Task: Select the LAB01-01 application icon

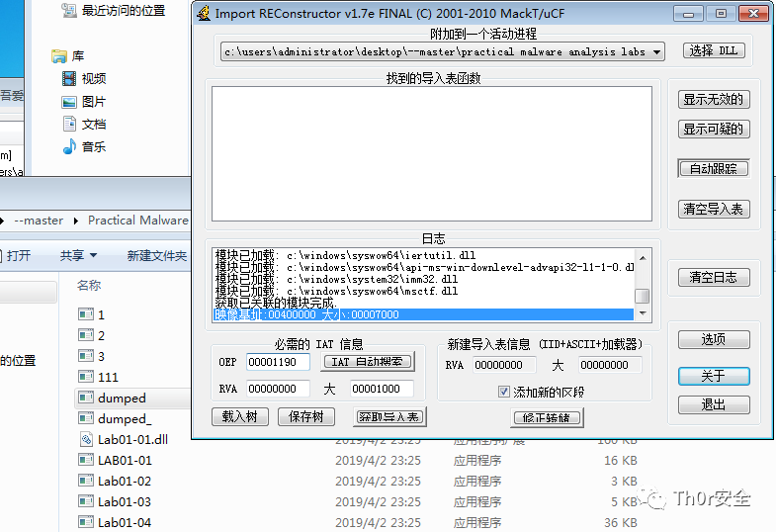Action: click(x=86, y=460)
